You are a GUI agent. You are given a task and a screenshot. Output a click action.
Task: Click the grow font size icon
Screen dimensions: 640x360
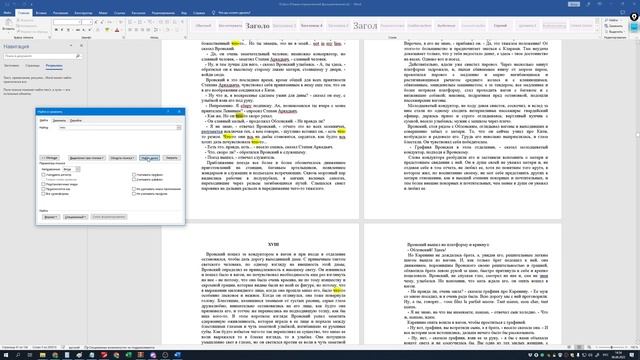coord(96,22)
